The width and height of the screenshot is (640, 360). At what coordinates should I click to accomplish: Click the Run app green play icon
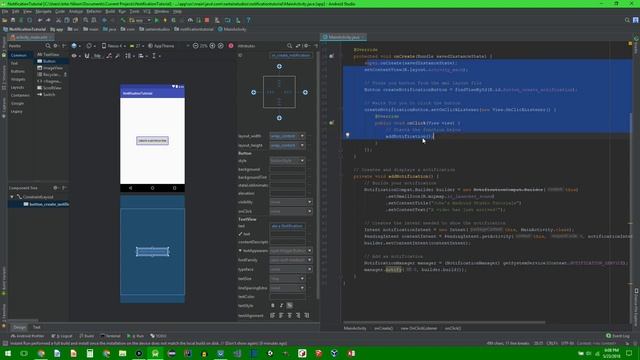coord(156,20)
